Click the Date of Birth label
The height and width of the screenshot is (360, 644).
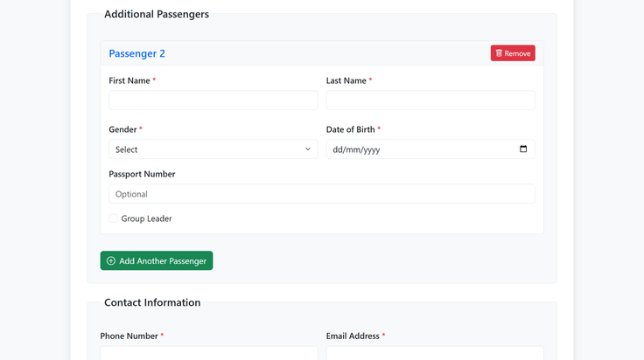coord(350,129)
